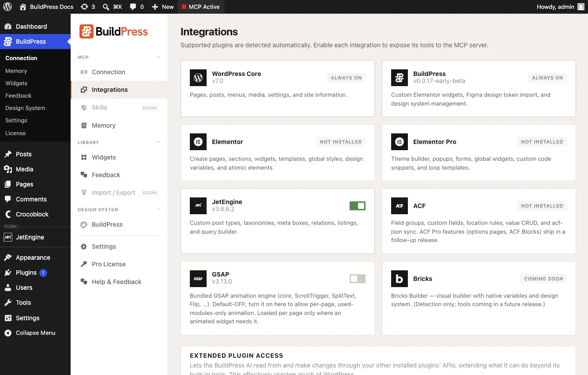Click the Extended Plugin Access heading
Viewport: 588px width, 375px height.
[236, 356]
